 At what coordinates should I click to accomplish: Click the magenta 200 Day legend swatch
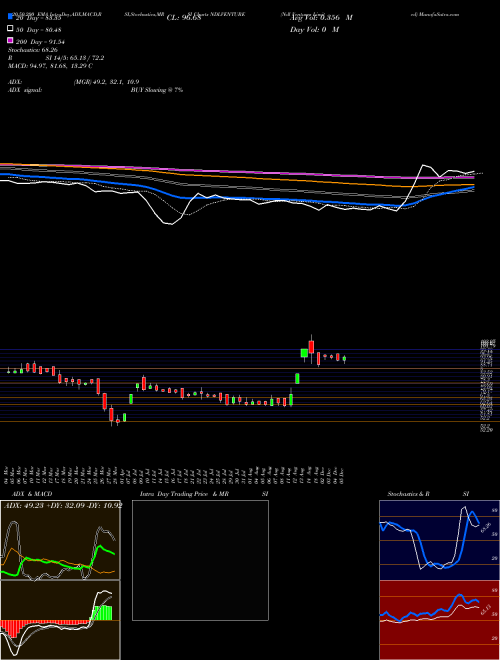pos(10,40)
